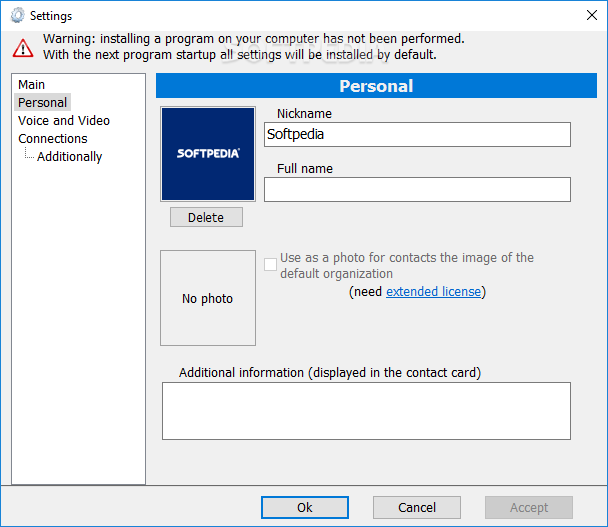Confirm settings with the Ok button

pos(305,507)
